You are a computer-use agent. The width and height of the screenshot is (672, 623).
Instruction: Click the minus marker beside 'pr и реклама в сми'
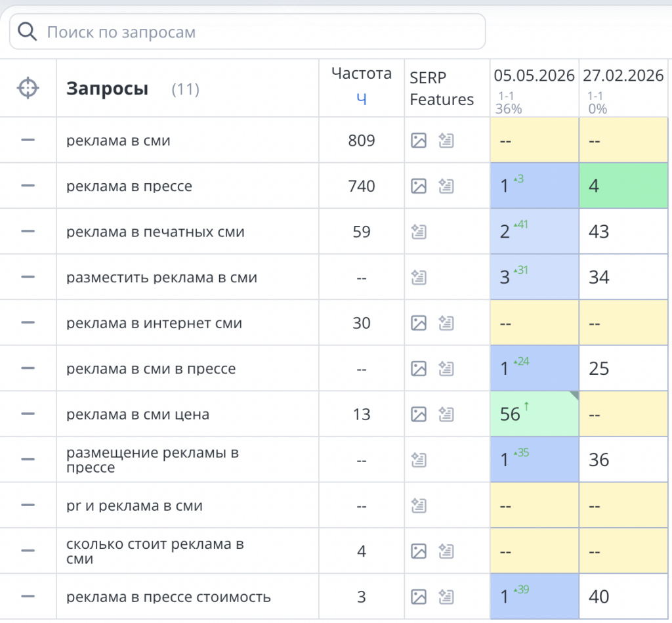point(28,505)
